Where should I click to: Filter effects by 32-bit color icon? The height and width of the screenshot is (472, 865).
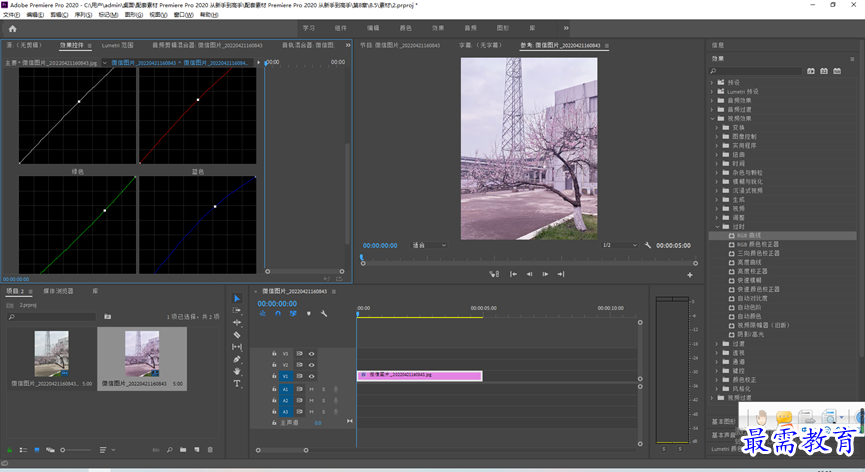coord(824,71)
